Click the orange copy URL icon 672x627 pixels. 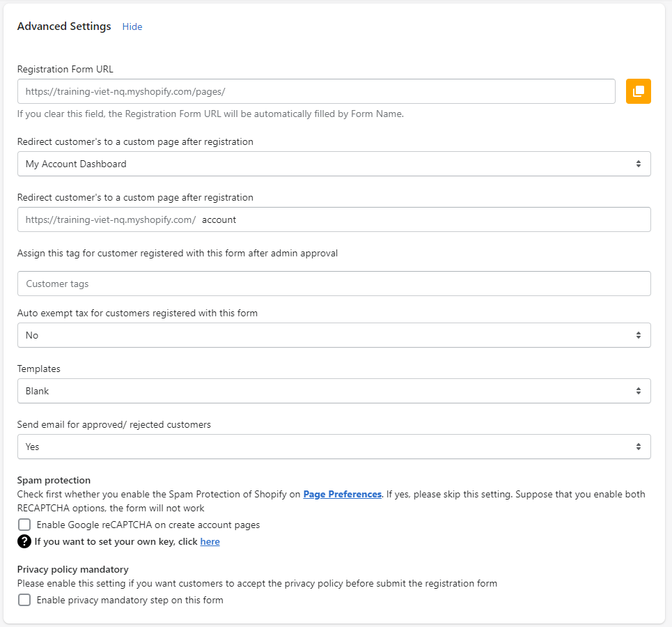638,91
